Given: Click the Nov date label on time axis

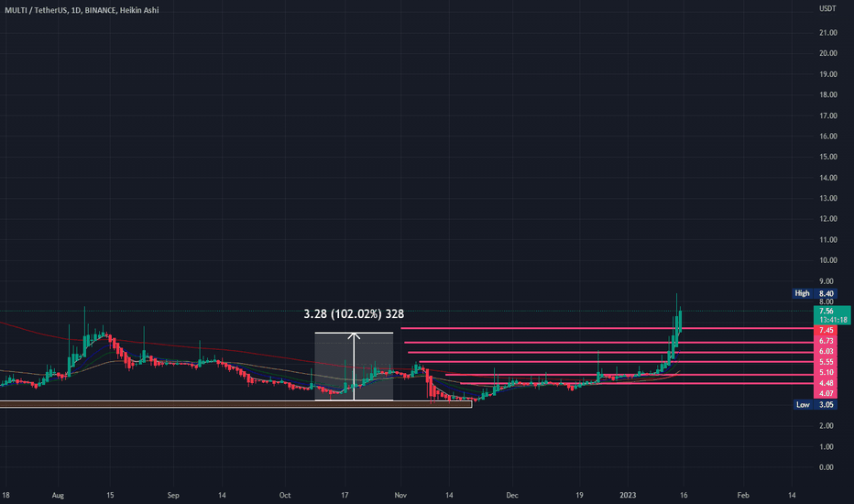Looking at the screenshot, I should [x=400, y=495].
